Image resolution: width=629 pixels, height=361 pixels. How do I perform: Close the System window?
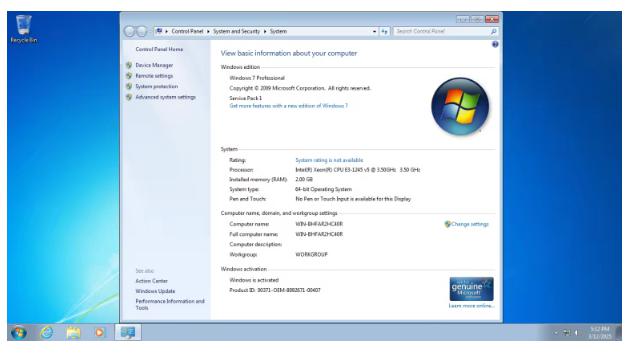pyautogui.click(x=492, y=19)
